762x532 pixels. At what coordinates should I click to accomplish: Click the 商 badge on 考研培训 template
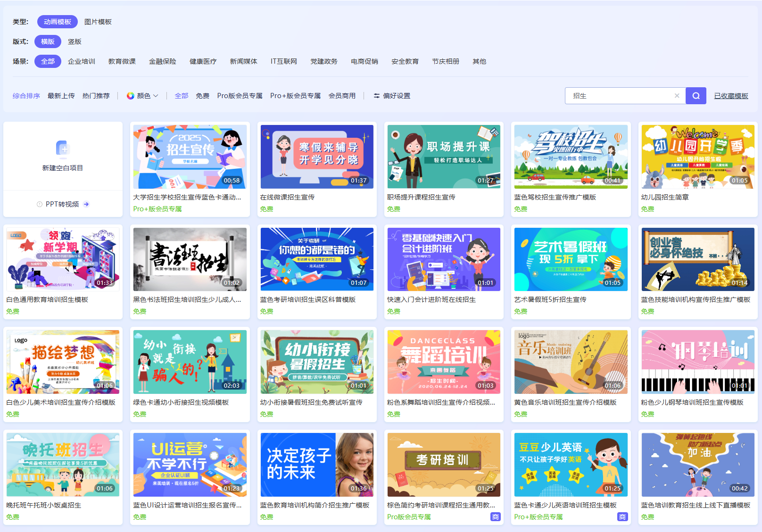click(496, 517)
